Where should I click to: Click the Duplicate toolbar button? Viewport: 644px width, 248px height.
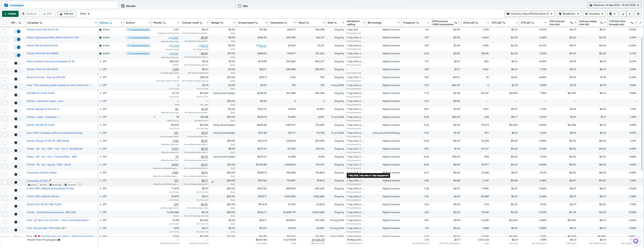[x=30, y=14]
